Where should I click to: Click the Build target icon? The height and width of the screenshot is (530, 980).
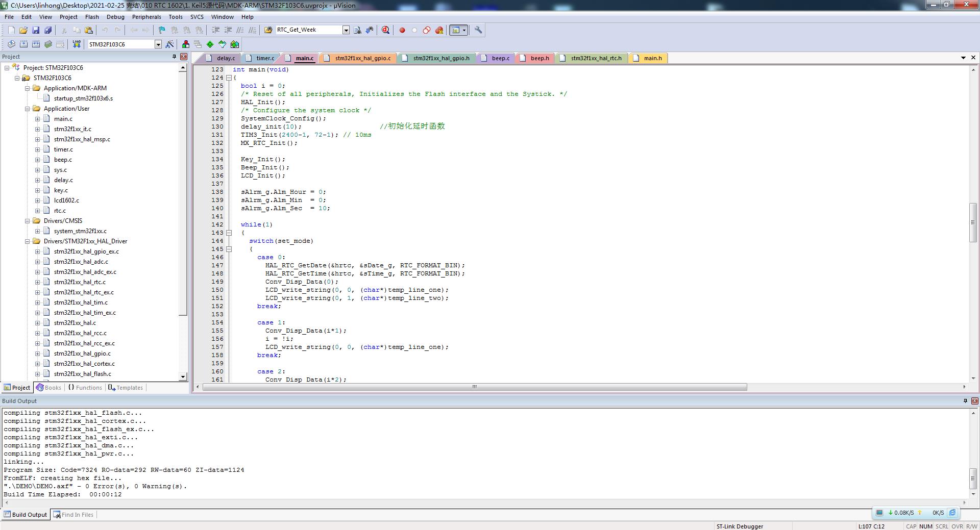pos(23,44)
